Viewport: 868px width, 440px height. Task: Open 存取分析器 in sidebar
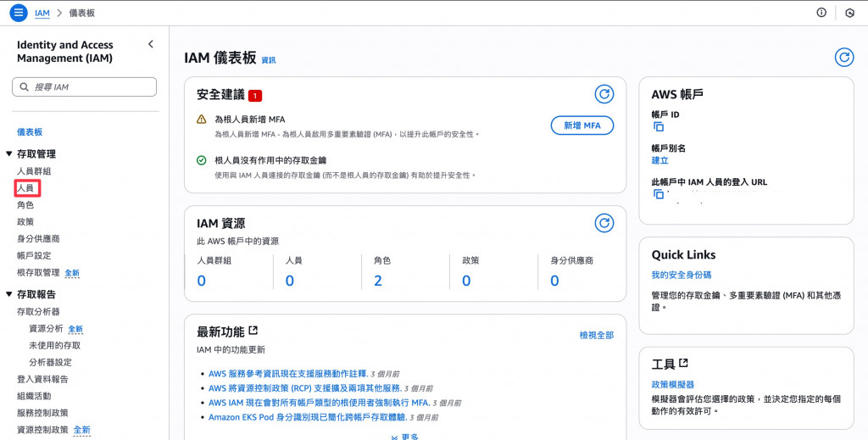[38, 312]
